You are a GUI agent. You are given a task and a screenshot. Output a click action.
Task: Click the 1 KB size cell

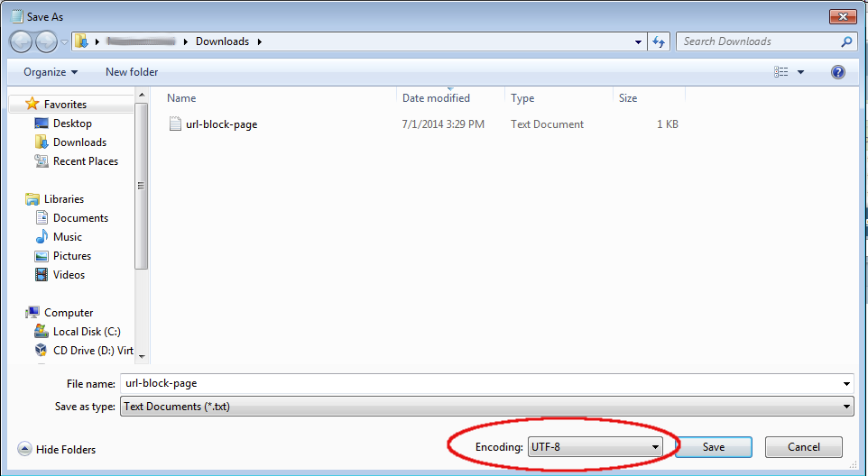point(667,124)
